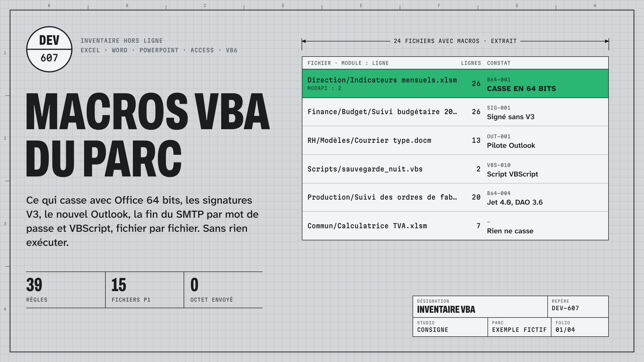This screenshot has width=644, height=362.
Task: Click the 'EXCEL · WORD · POWERPOINT · ACCESS · VB6' line
Action: point(159,50)
